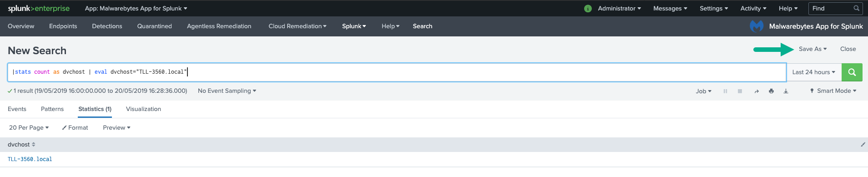Expand the app nav Help menu
868x177 pixels.
pos(390,26)
